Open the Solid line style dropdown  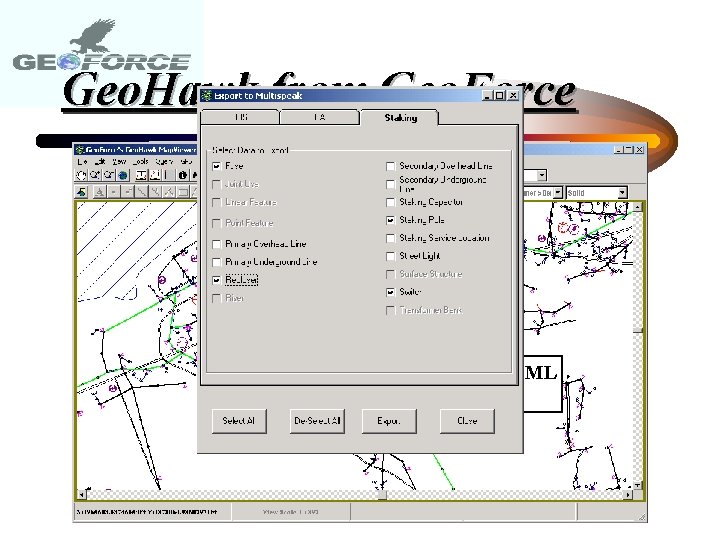(x=622, y=192)
